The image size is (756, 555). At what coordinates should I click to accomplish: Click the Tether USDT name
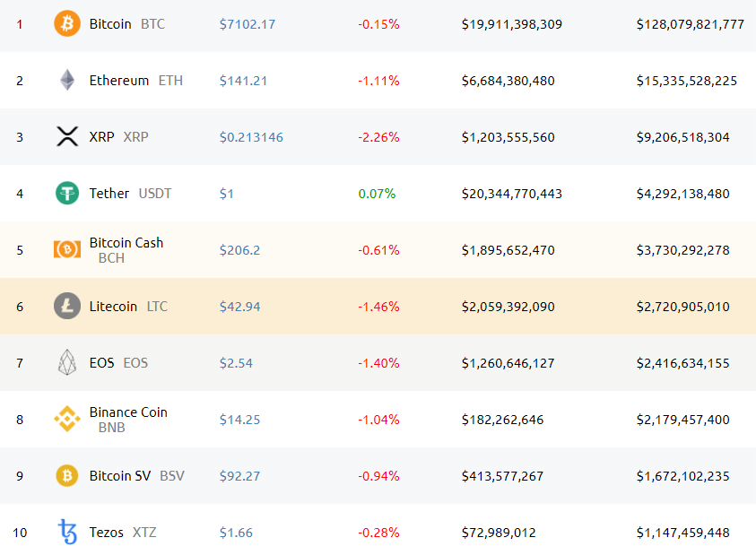click(109, 194)
